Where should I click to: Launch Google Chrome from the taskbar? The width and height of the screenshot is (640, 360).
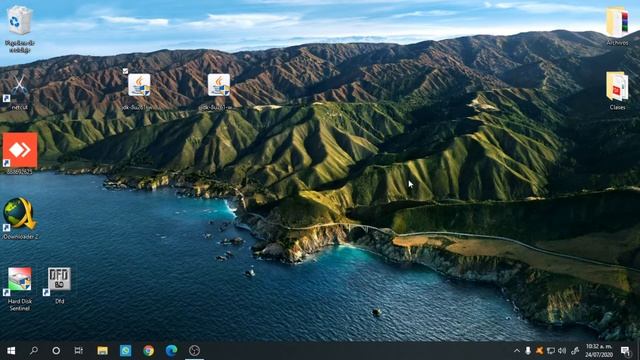[x=149, y=351]
